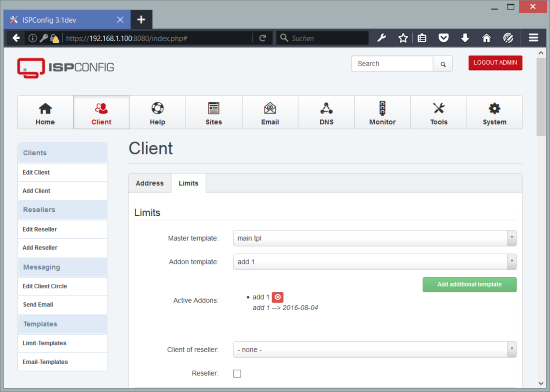Open Edit Client Circle in sidebar
550x392 pixels.
tap(62, 286)
